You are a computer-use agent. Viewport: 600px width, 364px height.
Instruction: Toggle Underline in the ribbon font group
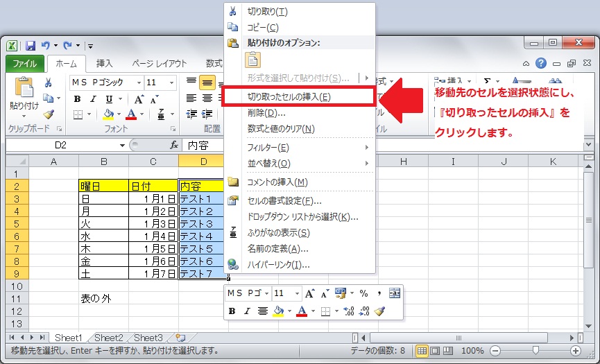(109, 99)
